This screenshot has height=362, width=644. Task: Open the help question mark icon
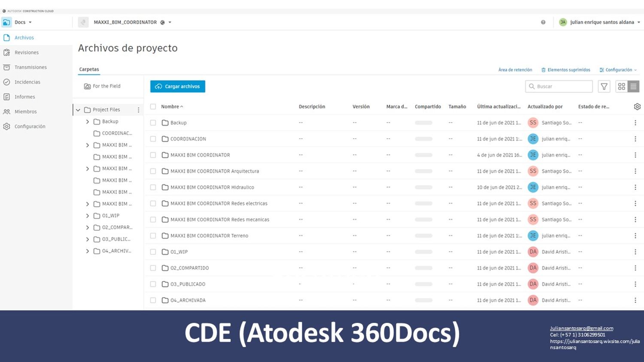(x=543, y=22)
